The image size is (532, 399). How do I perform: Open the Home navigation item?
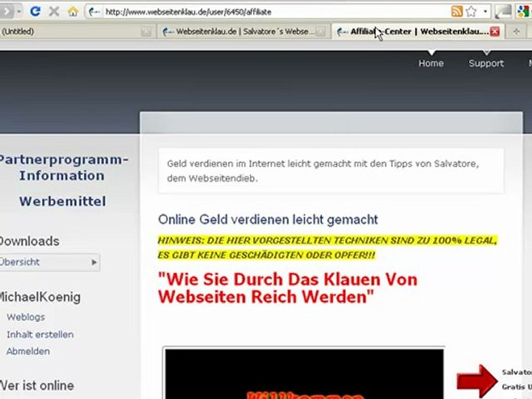431,63
